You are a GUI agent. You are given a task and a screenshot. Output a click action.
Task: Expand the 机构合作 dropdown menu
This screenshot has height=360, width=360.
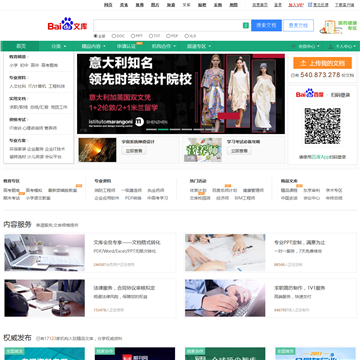click(163, 46)
